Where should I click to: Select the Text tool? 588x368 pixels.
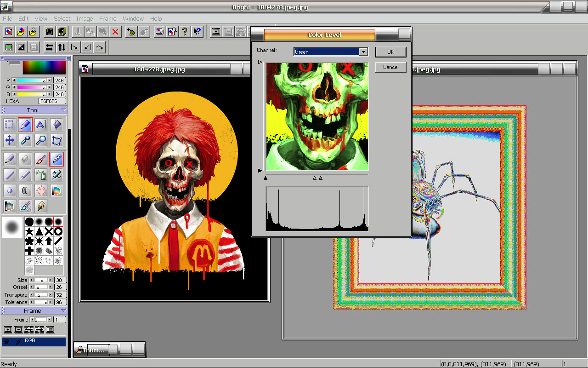[41, 125]
